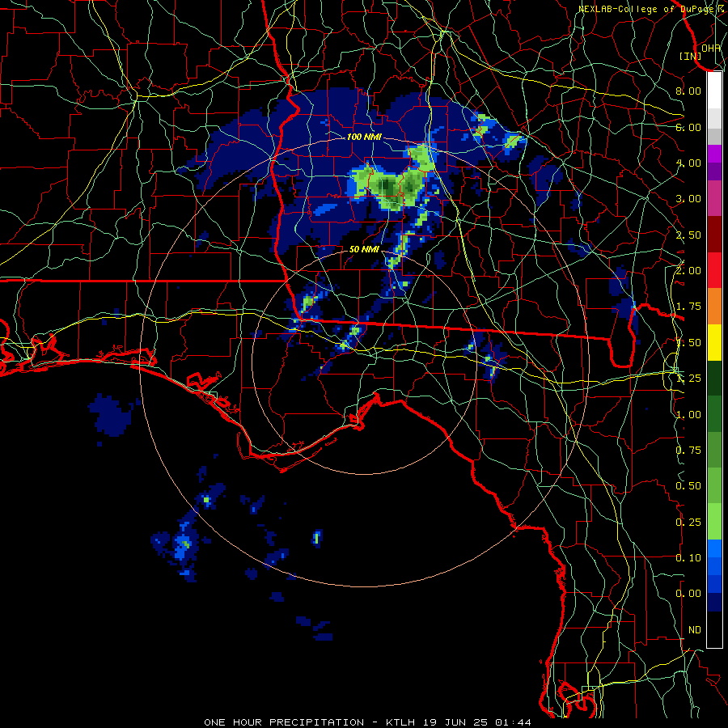Pick the yellow swatch in the legend

click(714, 343)
